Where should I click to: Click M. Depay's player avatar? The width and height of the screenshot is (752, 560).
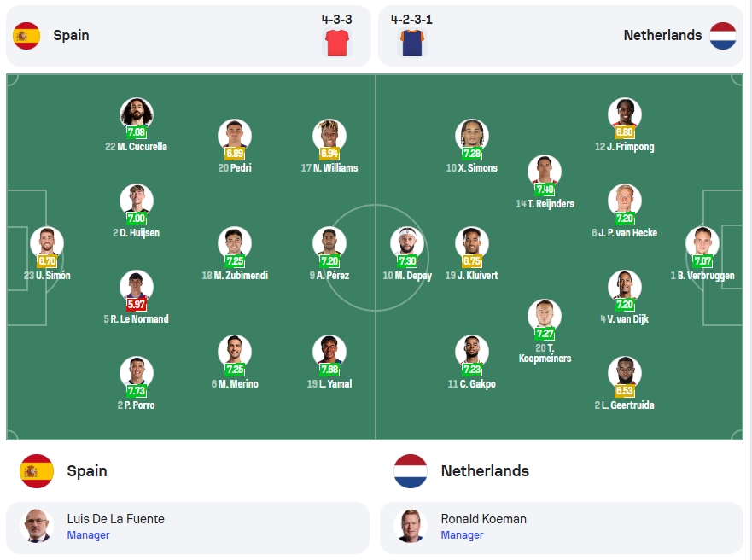coord(407,243)
